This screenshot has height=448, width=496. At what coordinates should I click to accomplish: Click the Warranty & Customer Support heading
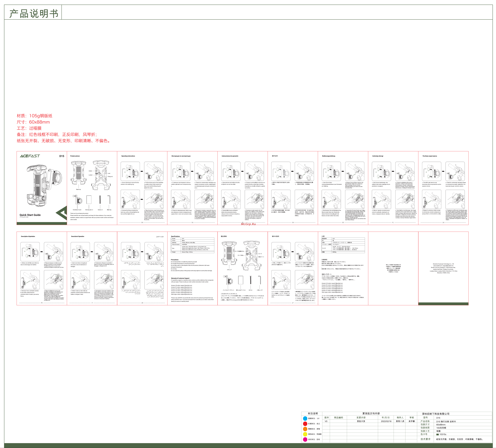180,278
